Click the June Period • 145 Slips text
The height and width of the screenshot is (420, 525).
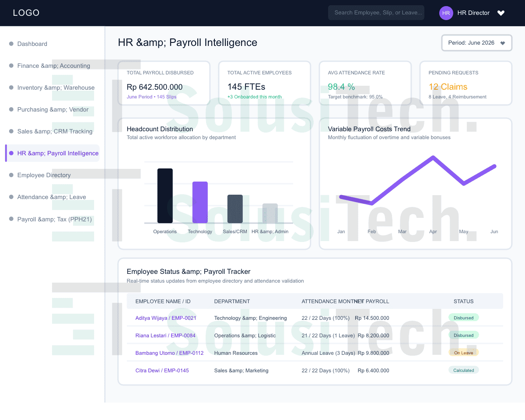pyautogui.click(x=152, y=97)
